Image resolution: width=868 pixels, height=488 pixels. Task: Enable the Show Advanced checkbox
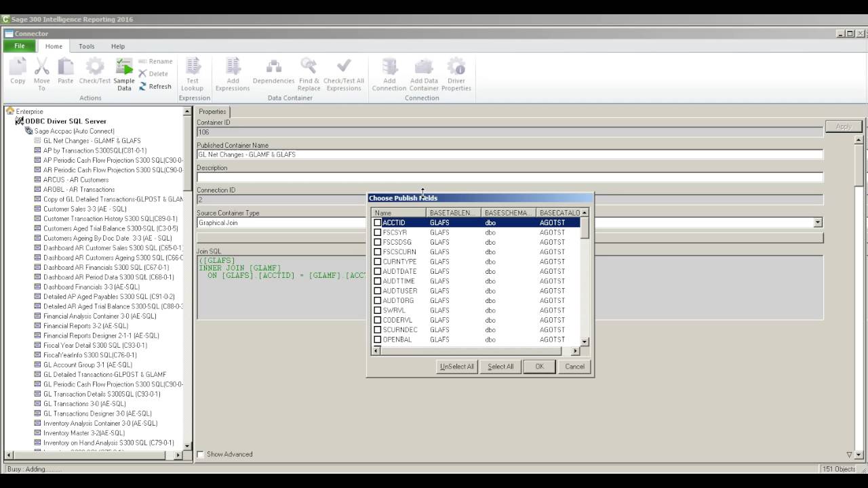point(200,454)
